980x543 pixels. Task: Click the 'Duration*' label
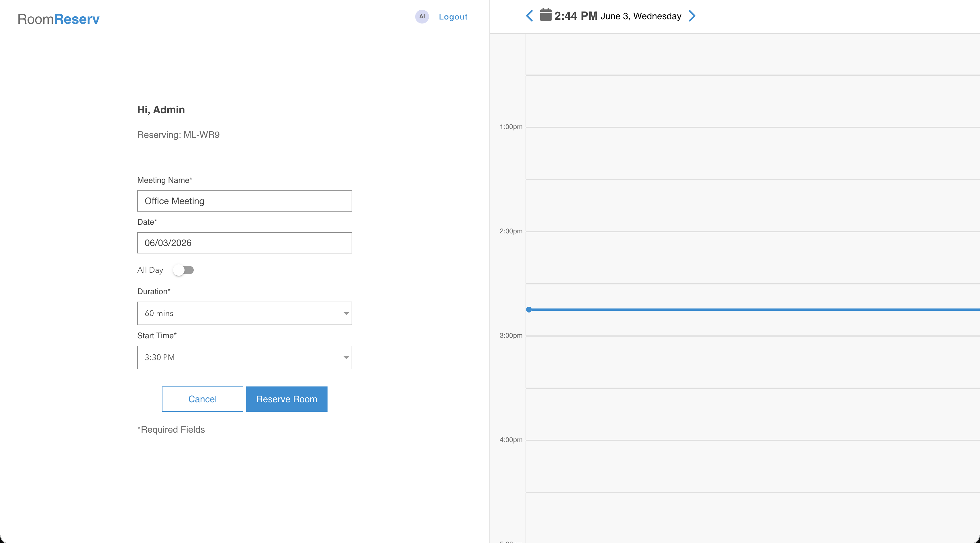coord(154,292)
